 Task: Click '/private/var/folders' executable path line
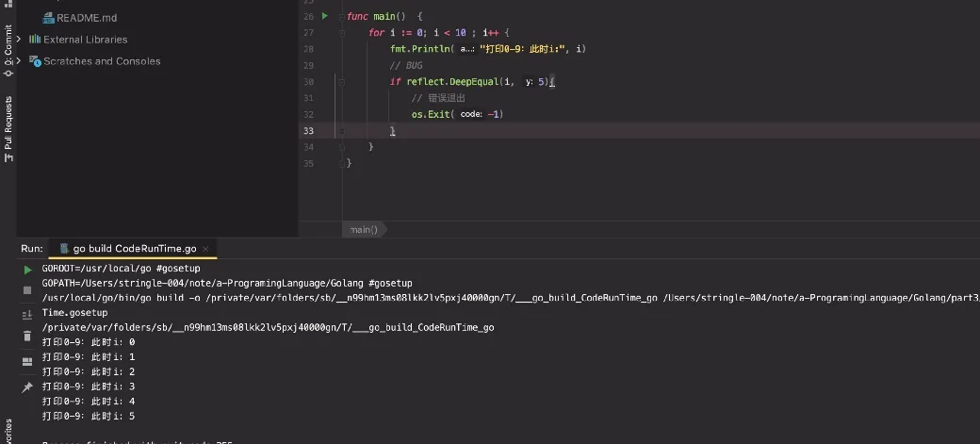[x=269, y=328]
